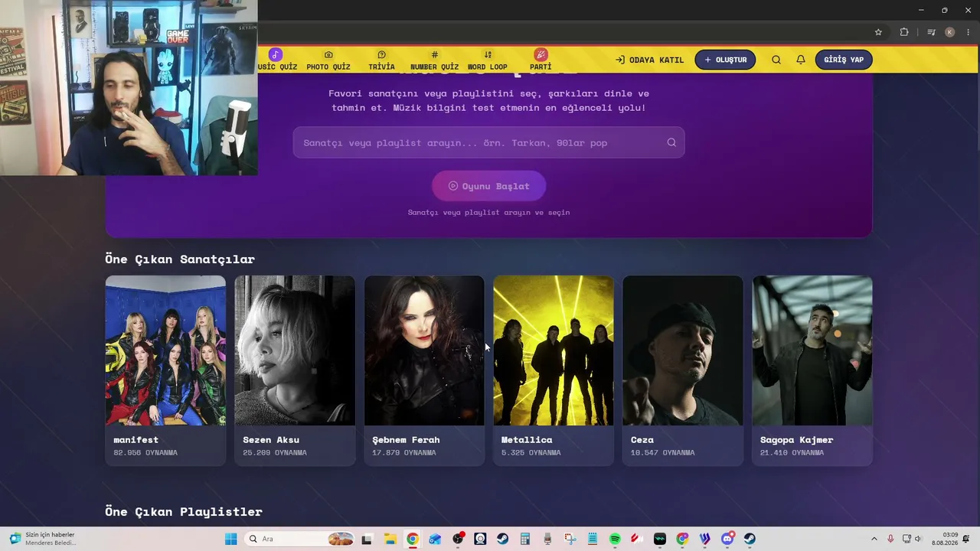Click the magnifier inside the search field
Viewport: 980px width, 551px height.
click(671, 142)
